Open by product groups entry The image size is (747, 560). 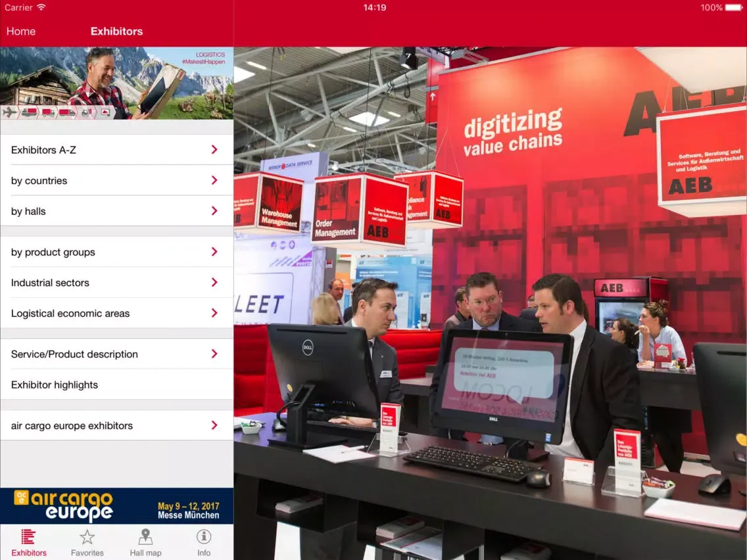[117, 252]
